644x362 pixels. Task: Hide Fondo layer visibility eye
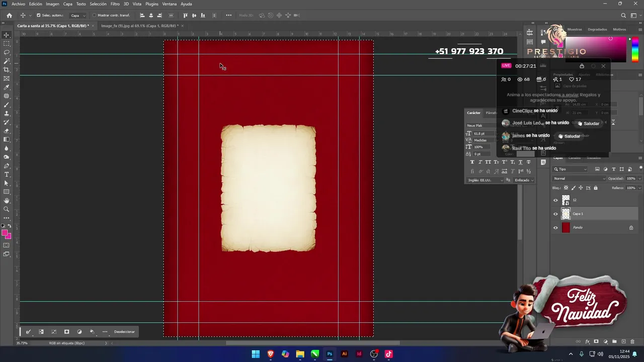(x=555, y=228)
